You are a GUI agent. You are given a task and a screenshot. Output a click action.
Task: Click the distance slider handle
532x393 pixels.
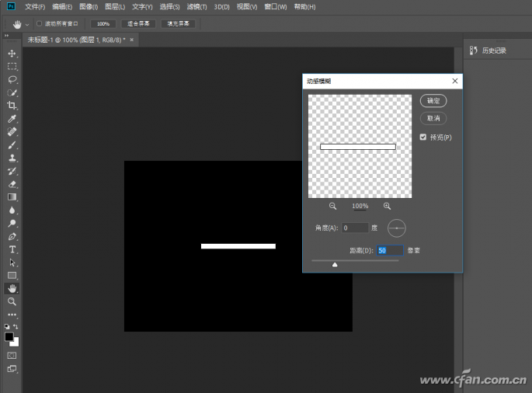(x=335, y=265)
